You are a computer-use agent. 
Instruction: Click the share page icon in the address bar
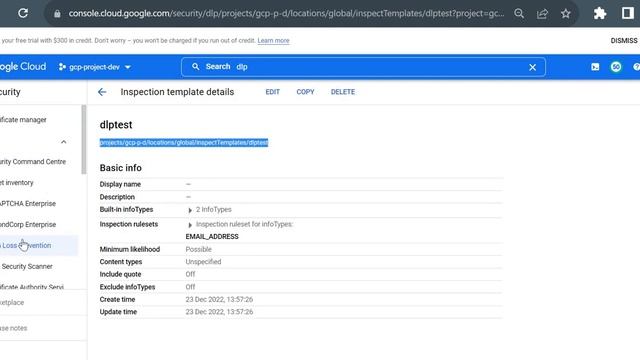click(542, 13)
